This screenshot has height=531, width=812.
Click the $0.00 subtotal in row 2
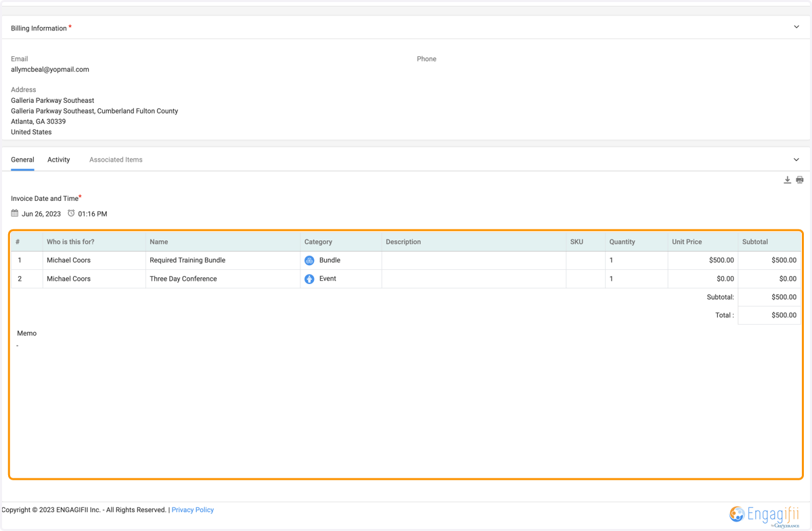tap(788, 279)
